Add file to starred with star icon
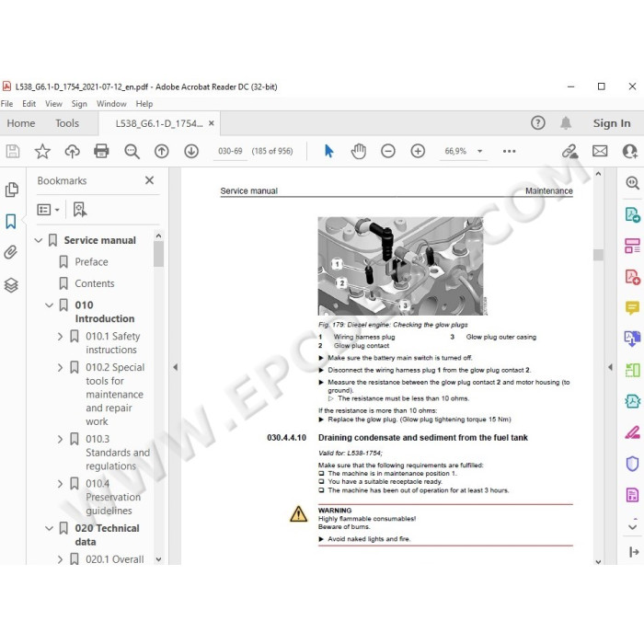 42,151
